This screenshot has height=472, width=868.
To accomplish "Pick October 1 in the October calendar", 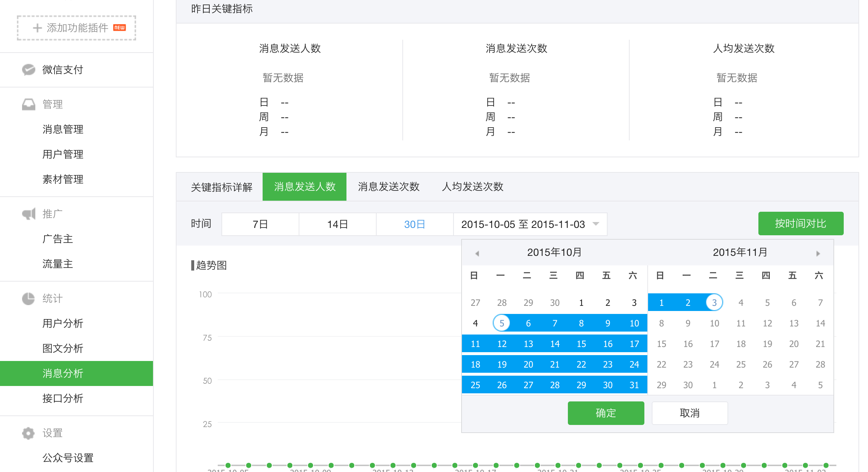I will coord(581,303).
